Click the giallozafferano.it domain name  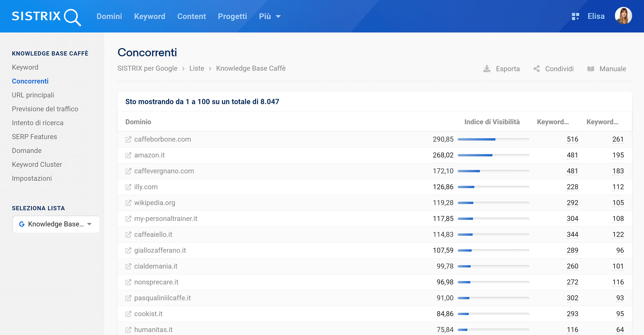point(160,250)
